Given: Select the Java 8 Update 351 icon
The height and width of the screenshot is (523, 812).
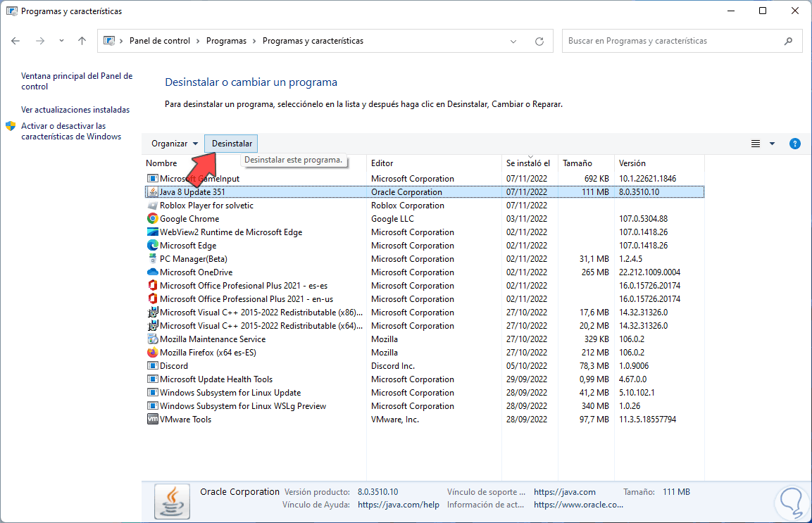Looking at the screenshot, I should (152, 192).
